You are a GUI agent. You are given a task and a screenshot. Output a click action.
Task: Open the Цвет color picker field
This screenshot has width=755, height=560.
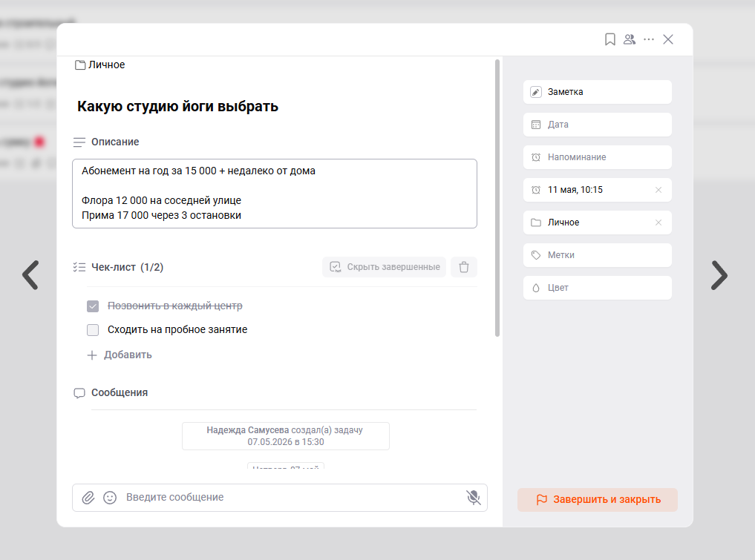pos(597,288)
